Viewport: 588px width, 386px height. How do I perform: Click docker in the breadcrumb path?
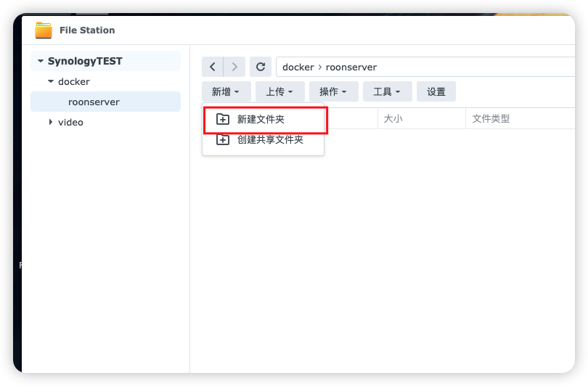pos(298,67)
